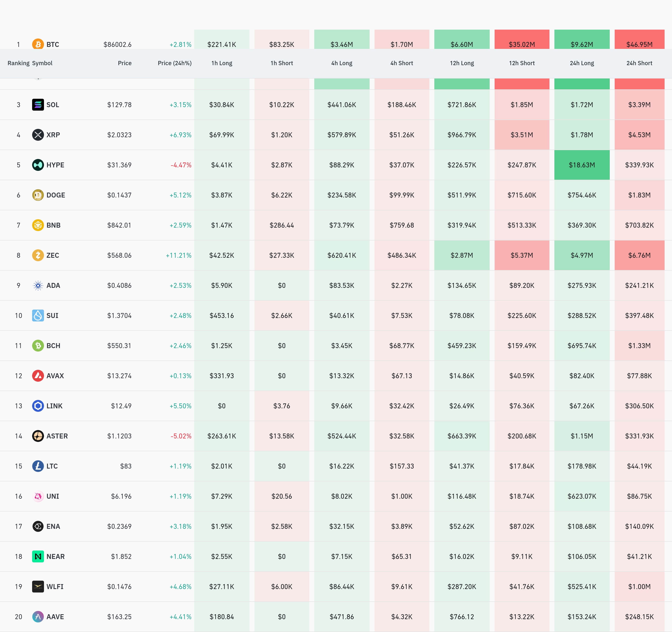Click the UNI coin icon
Image resolution: width=672 pixels, height=632 pixels.
point(38,496)
